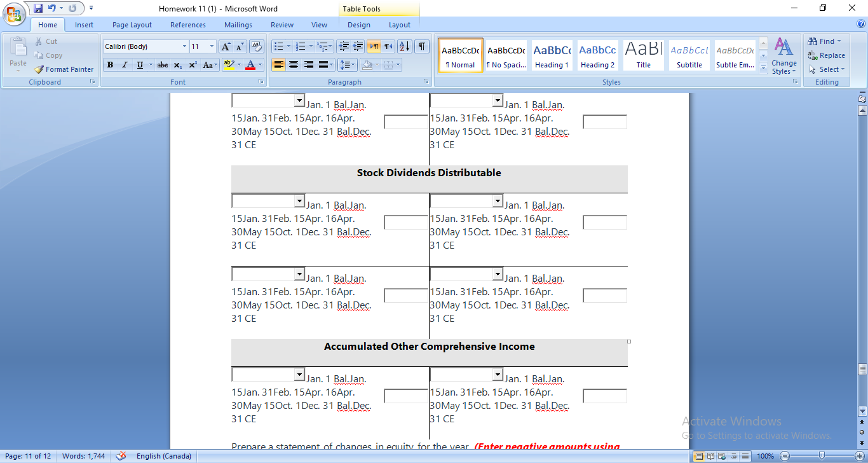Open the Clipboard pane launcher
Image resolution: width=868 pixels, height=463 pixels.
pyautogui.click(x=92, y=82)
